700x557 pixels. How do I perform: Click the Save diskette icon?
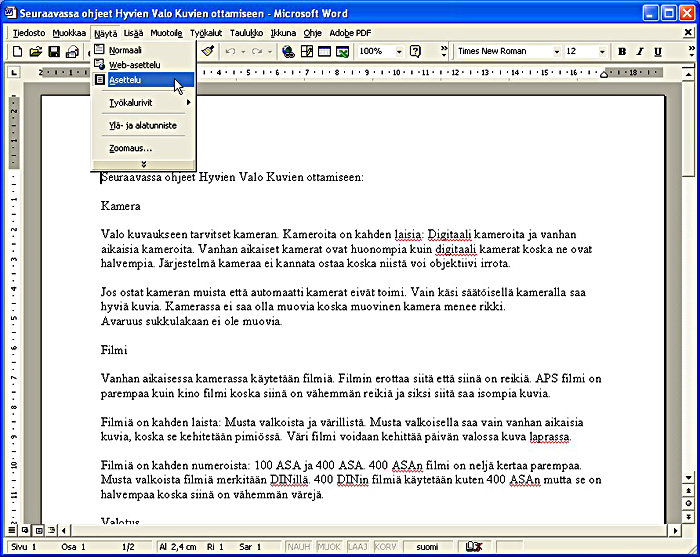(x=54, y=51)
